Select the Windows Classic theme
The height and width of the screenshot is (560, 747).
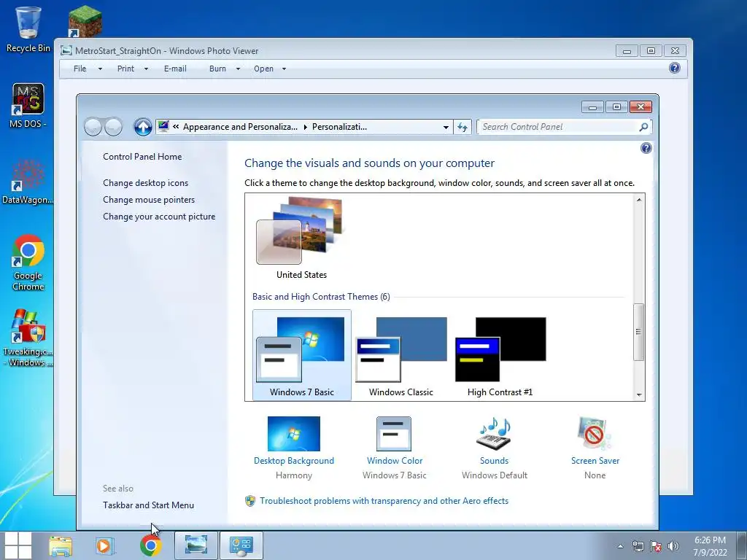[401, 356]
